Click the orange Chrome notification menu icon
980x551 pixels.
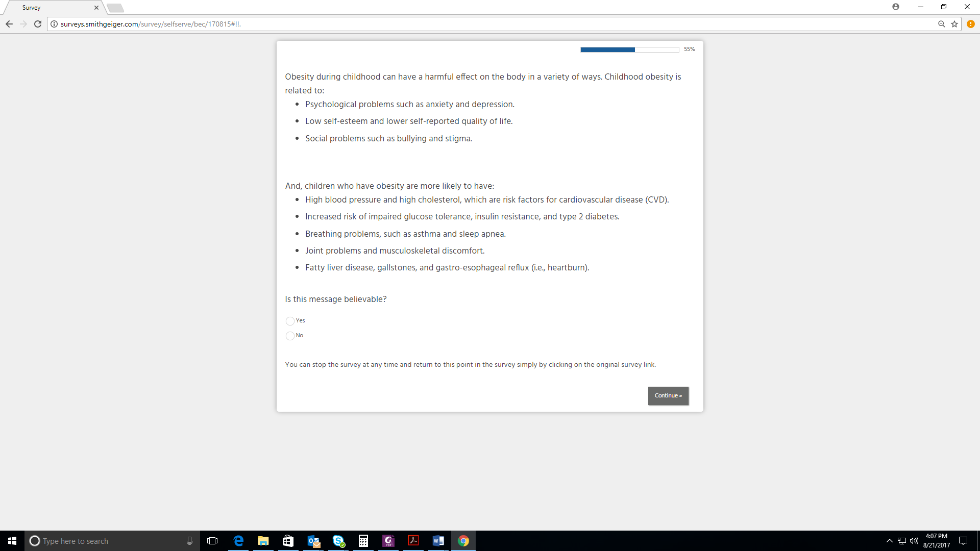[x=971, y=24]
